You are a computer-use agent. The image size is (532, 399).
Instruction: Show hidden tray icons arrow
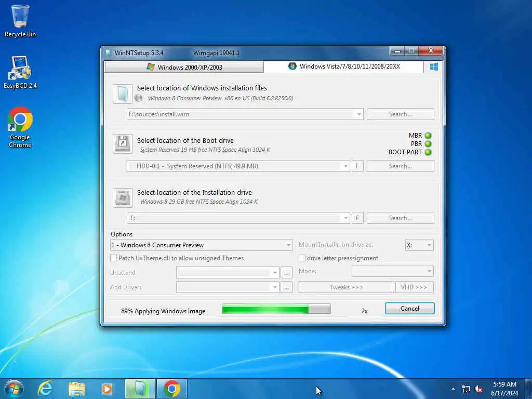point(453,389)
